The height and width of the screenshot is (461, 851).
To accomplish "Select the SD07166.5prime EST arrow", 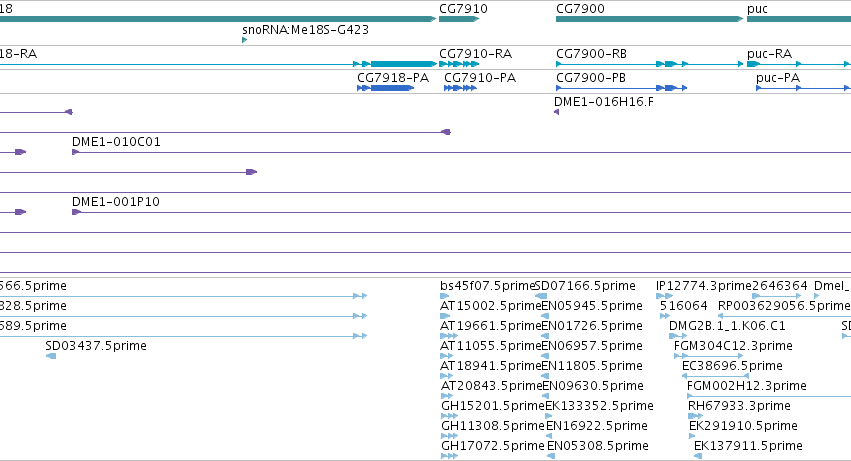I will click(541, 296).
